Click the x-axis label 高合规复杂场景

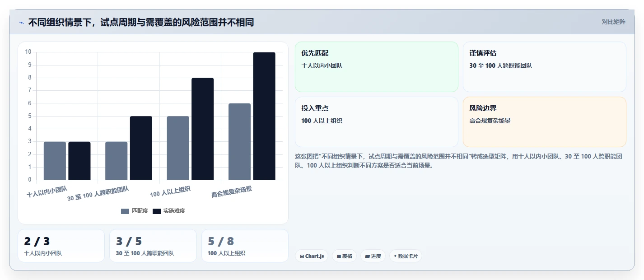(232, 191)
